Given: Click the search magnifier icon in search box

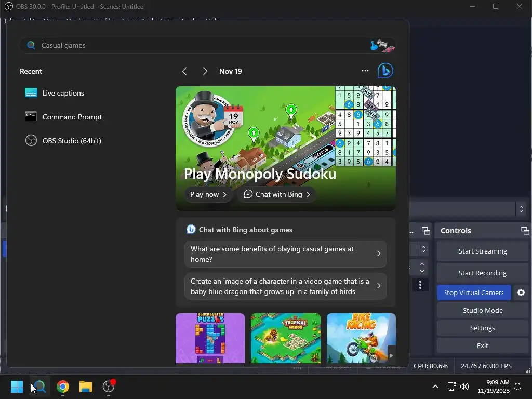Looking at the screenshot, I should 31,45.
